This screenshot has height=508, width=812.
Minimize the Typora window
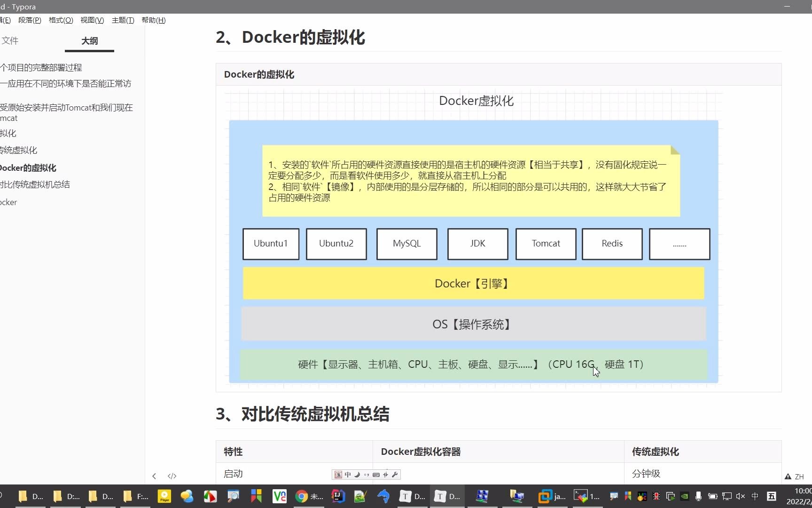coord(787,7)
